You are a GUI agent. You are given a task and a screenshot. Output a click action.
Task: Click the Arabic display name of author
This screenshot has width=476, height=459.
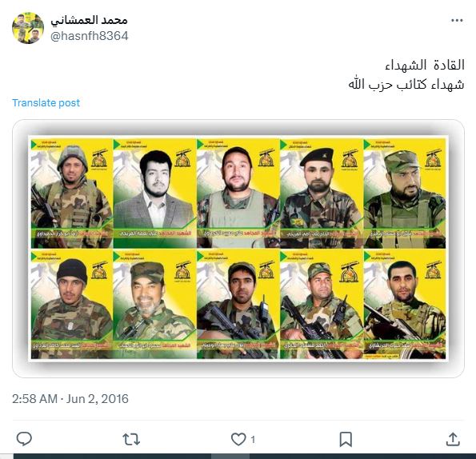click(x=90, y=20)
